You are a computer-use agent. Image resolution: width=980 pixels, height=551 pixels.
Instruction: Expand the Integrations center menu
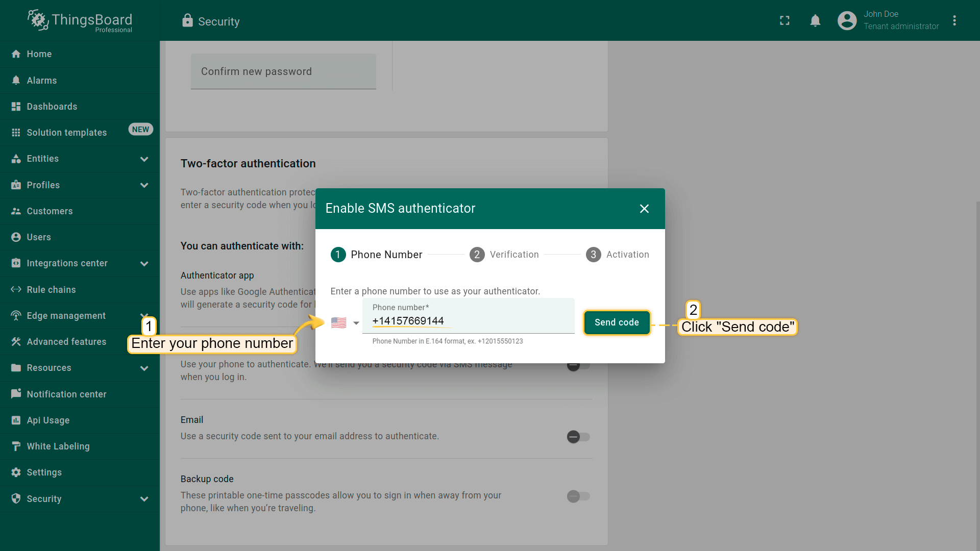144,263
